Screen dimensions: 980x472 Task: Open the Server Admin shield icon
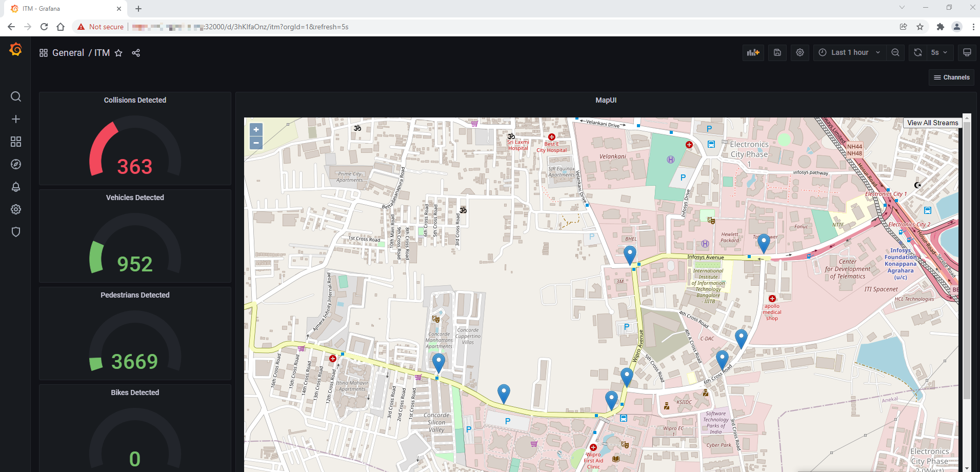[16, 232]
